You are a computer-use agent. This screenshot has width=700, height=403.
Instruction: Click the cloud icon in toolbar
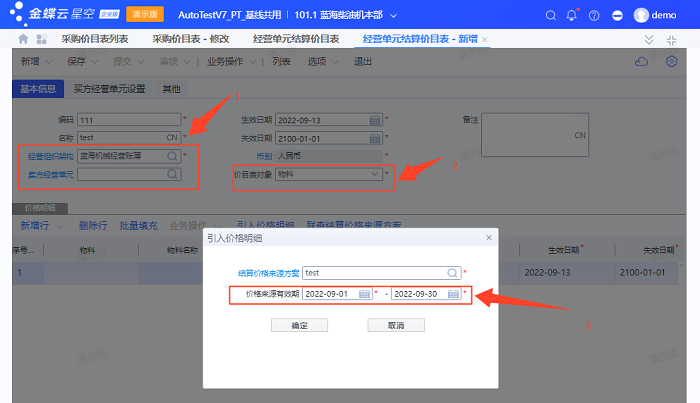642,62
